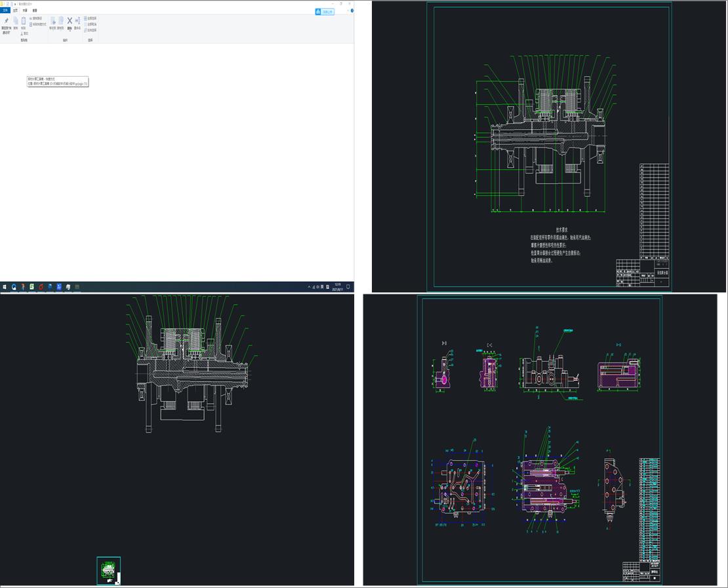Open Explorer help question-mark icon
The image size is (728, 588).
point(352,10)
